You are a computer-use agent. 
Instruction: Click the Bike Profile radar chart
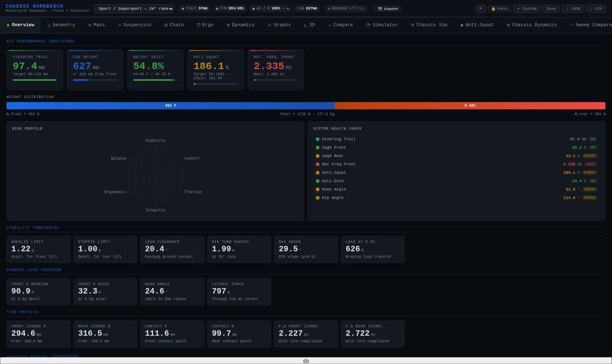(155, 175)
